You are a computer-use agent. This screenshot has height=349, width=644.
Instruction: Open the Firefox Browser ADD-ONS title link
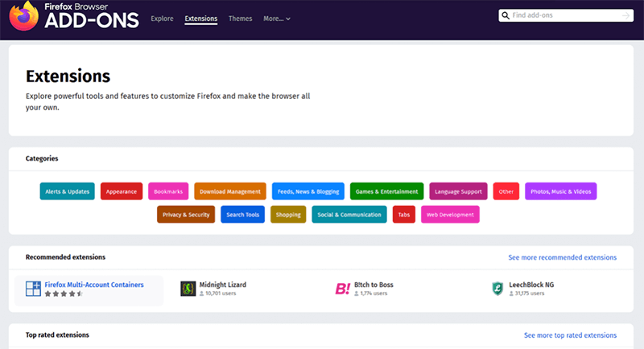92,16
